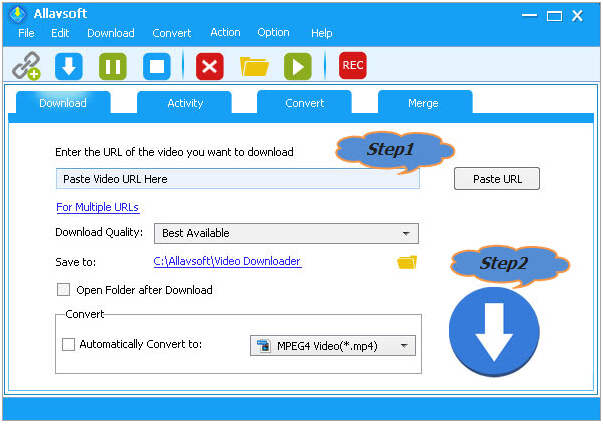Click the big blue download arrow button
The width and height of the screenshot is (603, 437).
point(494,332)
